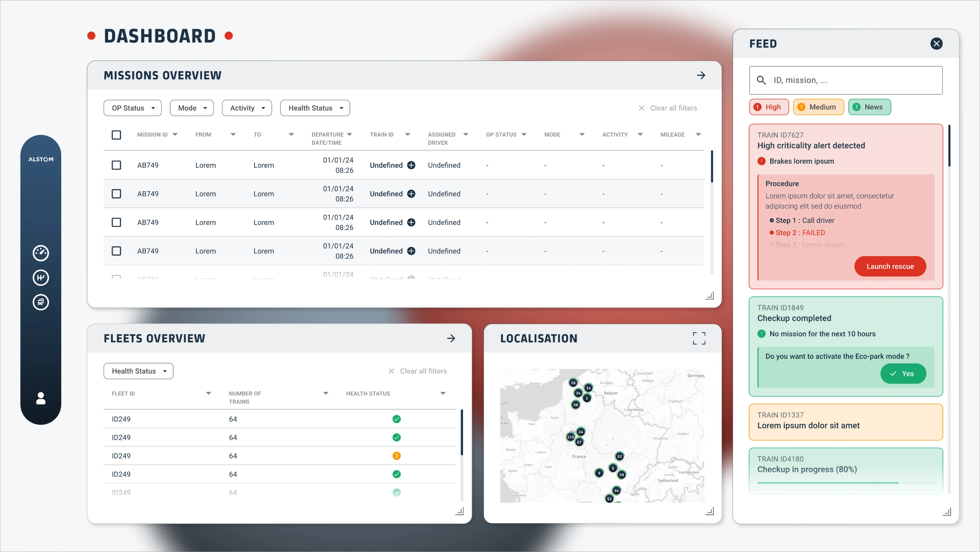Click the Dashboard page title
Image resolution: width=980 pixels, height=552 pixels.
[x=160, y=36]
